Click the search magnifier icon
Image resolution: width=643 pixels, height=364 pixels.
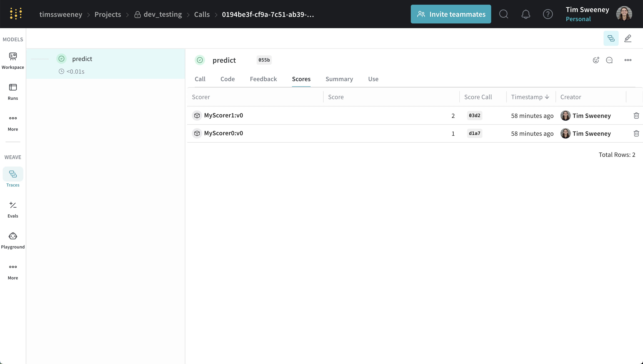click(x=504, y=14)
